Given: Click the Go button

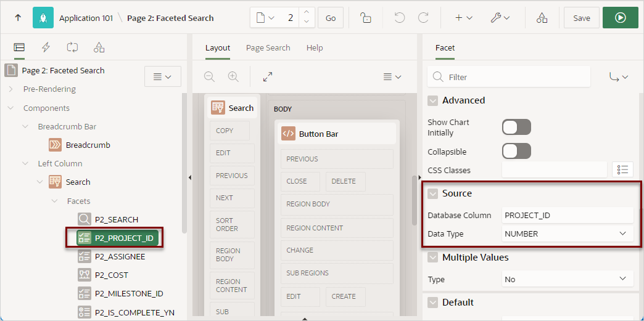Looking at the screenshot, I should click(331, 18).
